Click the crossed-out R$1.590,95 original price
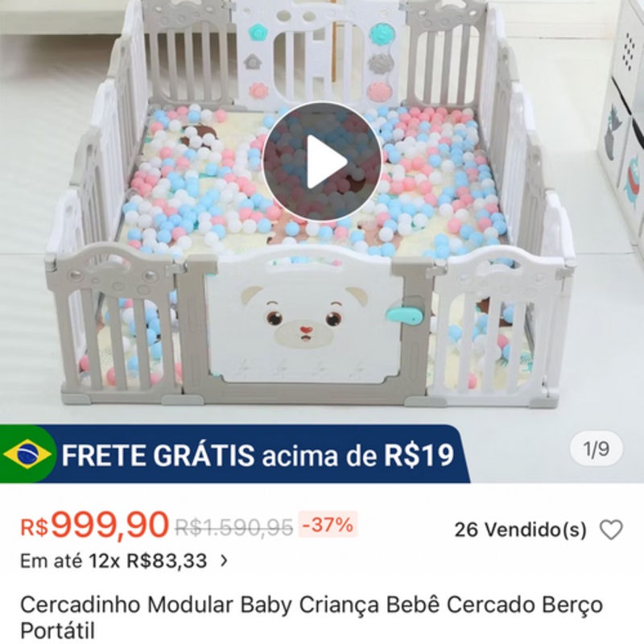 pos(234,527)
